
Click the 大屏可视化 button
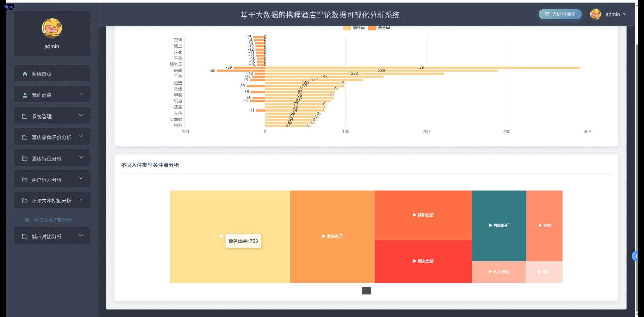click(559, 14)
